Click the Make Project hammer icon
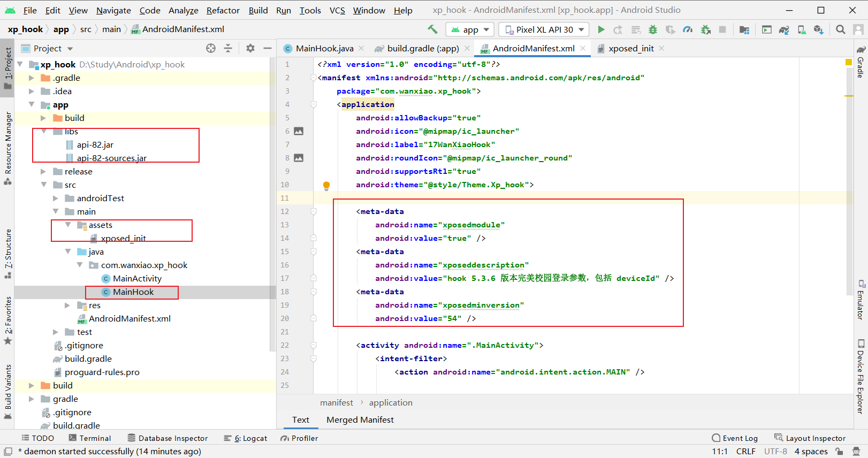Viewport: 868px width, 458px height. [432, 29]
